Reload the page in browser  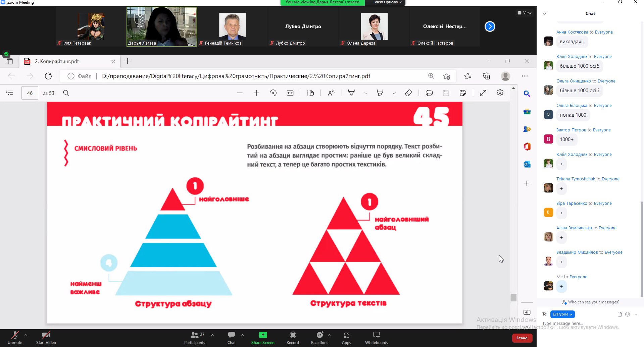click(x=48, y=76)
